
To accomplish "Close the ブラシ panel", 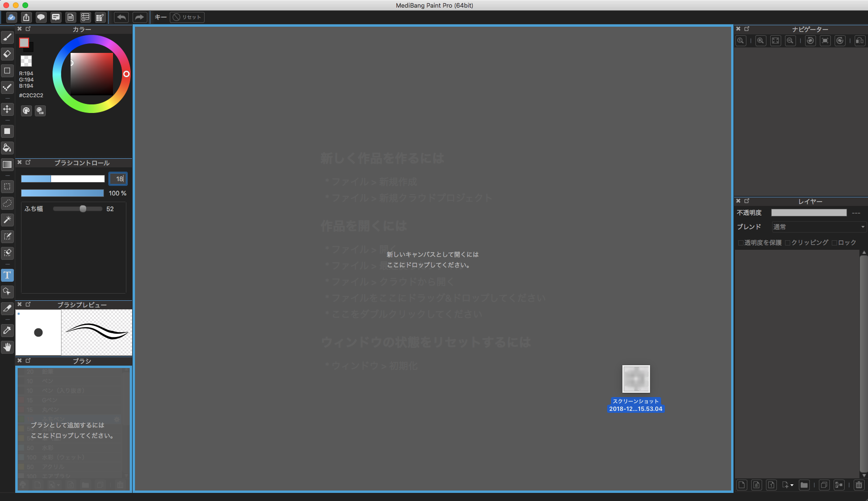I will [20, 361].
